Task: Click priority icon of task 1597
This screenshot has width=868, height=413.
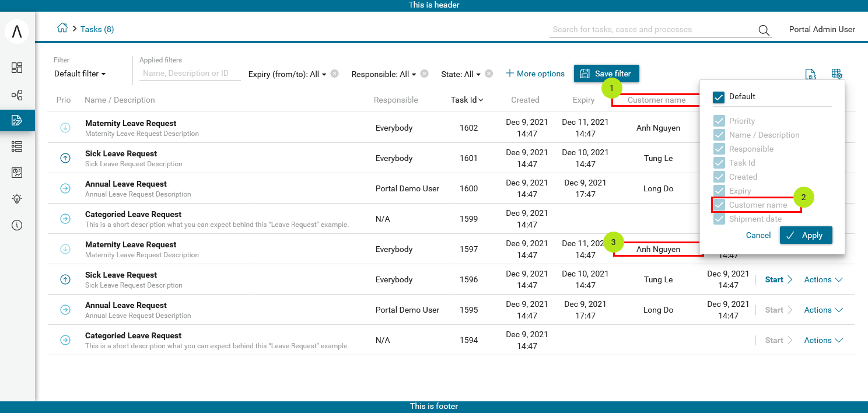Action: pyautogui.click(x=65, y=249)
